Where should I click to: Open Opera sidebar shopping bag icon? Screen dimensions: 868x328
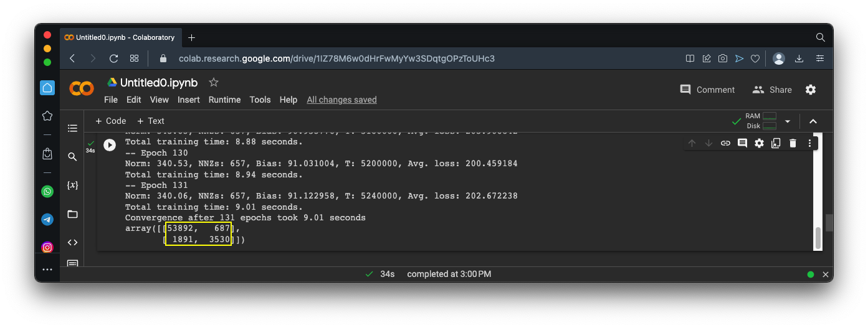point(47,153)
